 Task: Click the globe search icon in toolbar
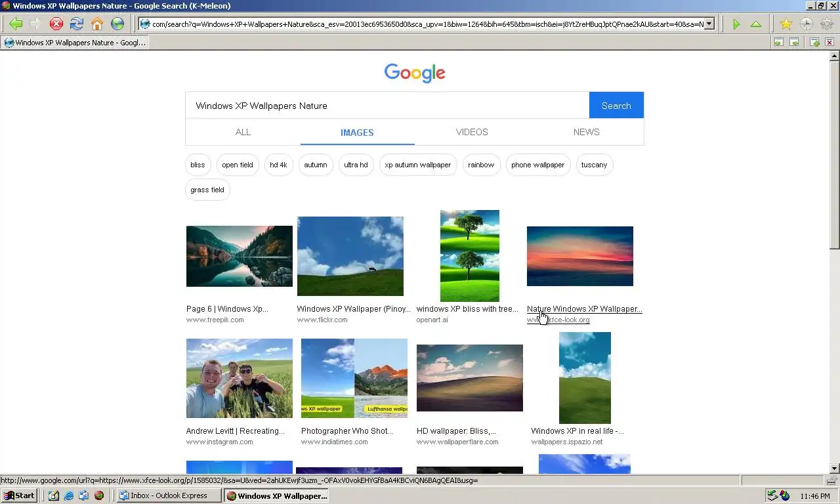pyautogui.click(x=117, y=24)
